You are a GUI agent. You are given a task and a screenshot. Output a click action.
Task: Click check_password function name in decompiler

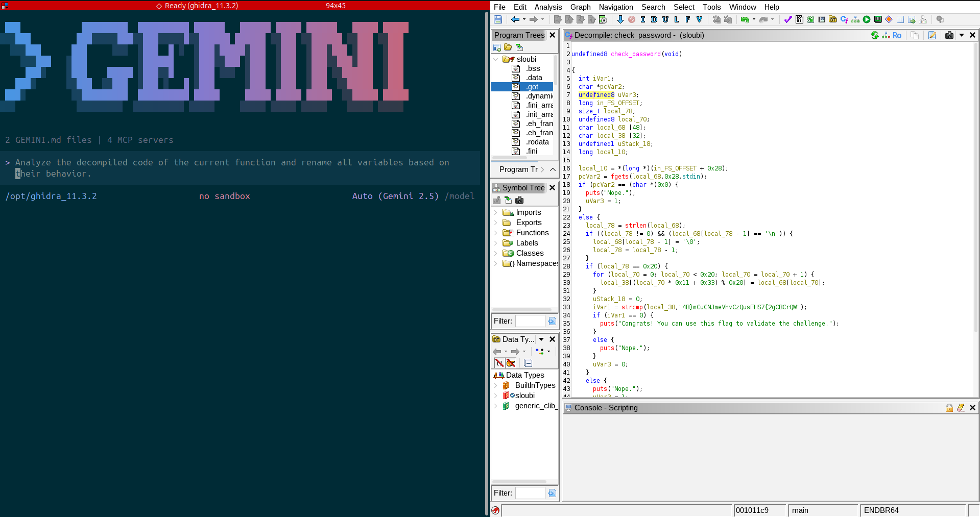tap(635, 54)
